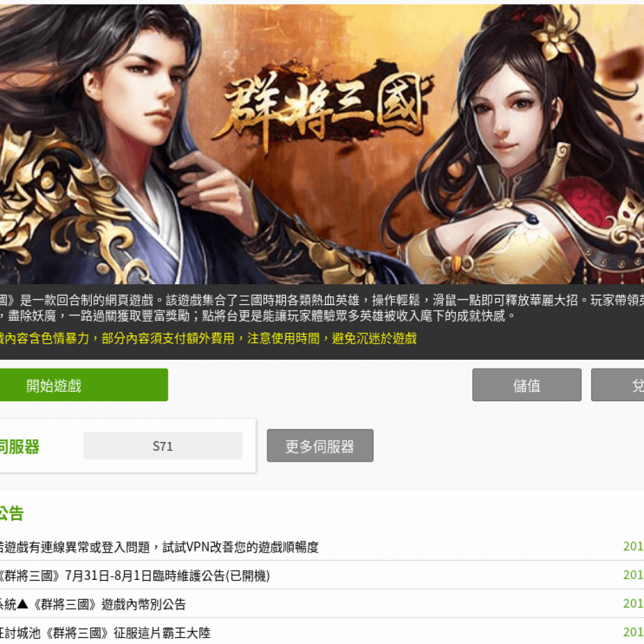644x644 pixels.
Task: Open the 儲值 top-up button
Action: pos(526,385)
